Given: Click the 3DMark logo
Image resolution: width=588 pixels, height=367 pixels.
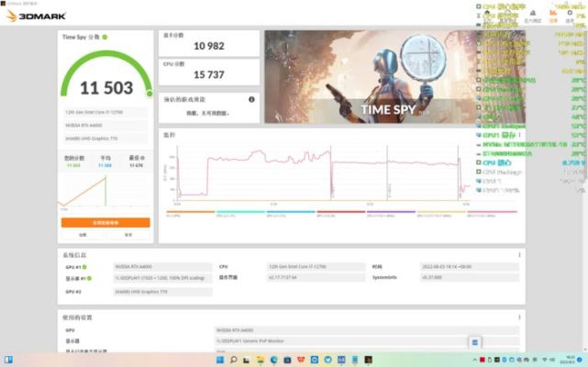Looking at the screenshot, I should point(37,16).
